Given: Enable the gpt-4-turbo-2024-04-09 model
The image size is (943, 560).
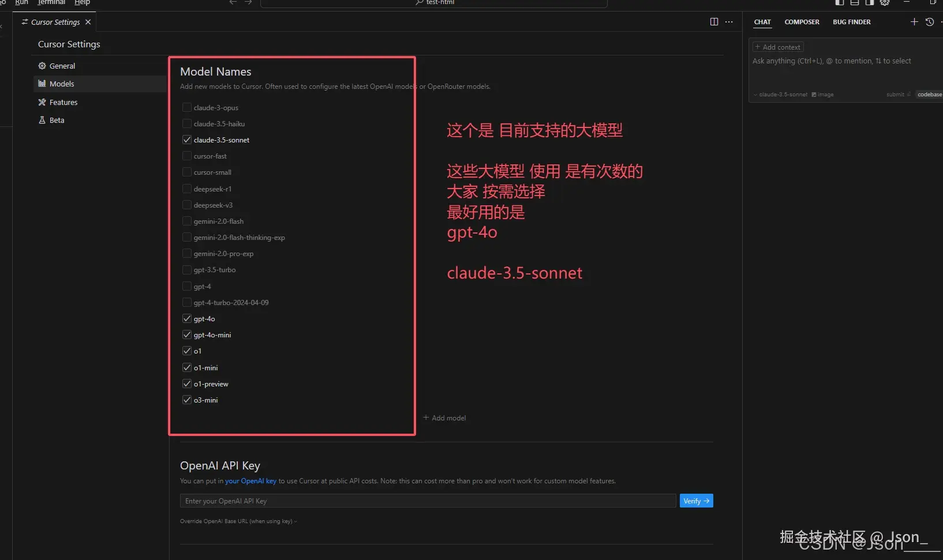Looking at the screenshot, I should pos(187,302).
